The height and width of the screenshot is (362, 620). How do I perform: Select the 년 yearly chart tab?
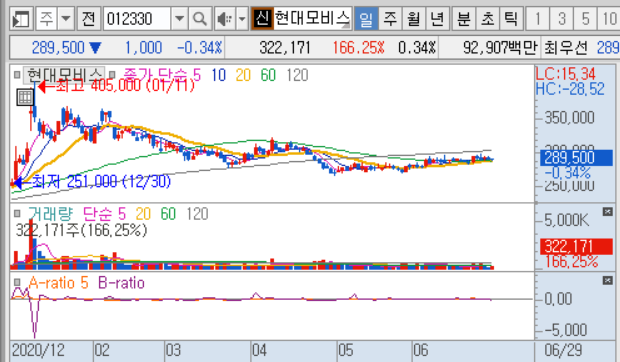coord(437,18)
